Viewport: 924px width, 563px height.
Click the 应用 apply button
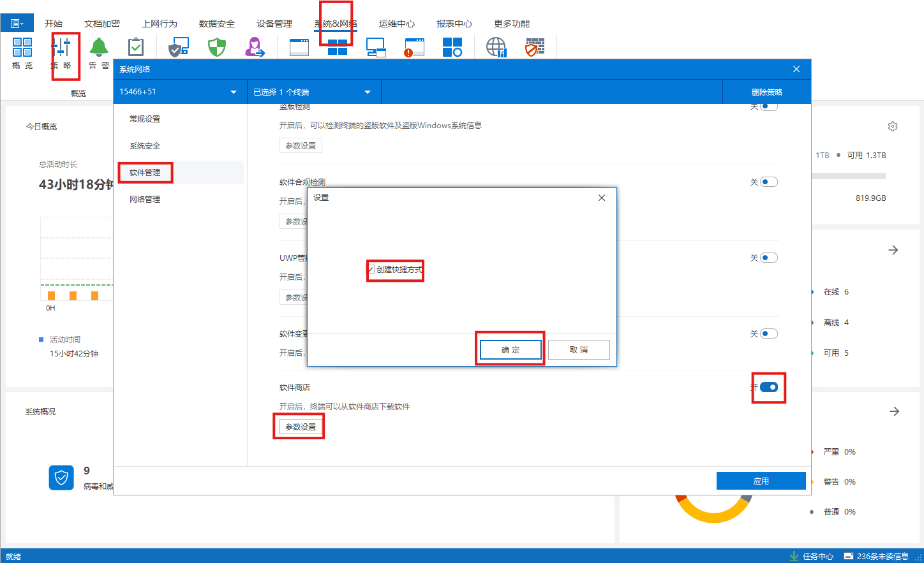point(761,481)
